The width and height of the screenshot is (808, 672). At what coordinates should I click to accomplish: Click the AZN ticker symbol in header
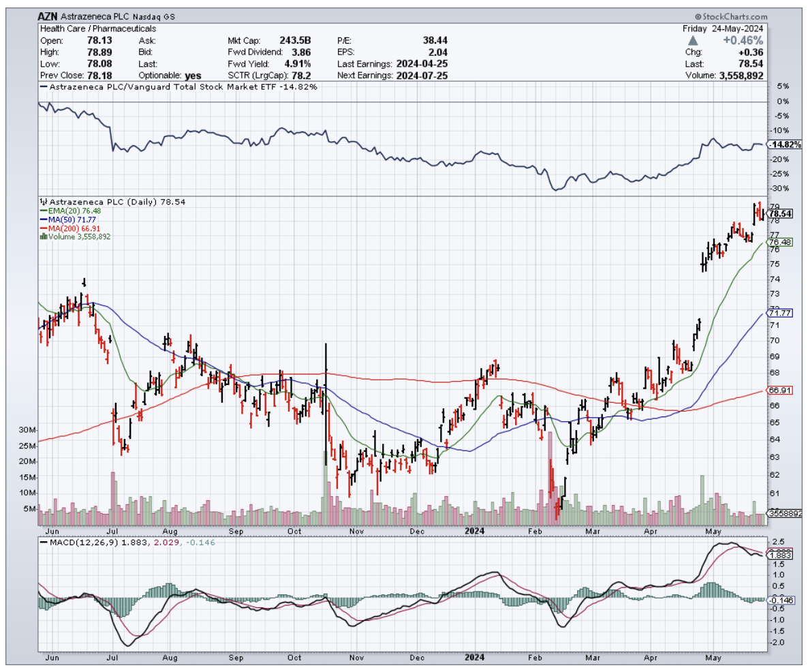(48, 17)
